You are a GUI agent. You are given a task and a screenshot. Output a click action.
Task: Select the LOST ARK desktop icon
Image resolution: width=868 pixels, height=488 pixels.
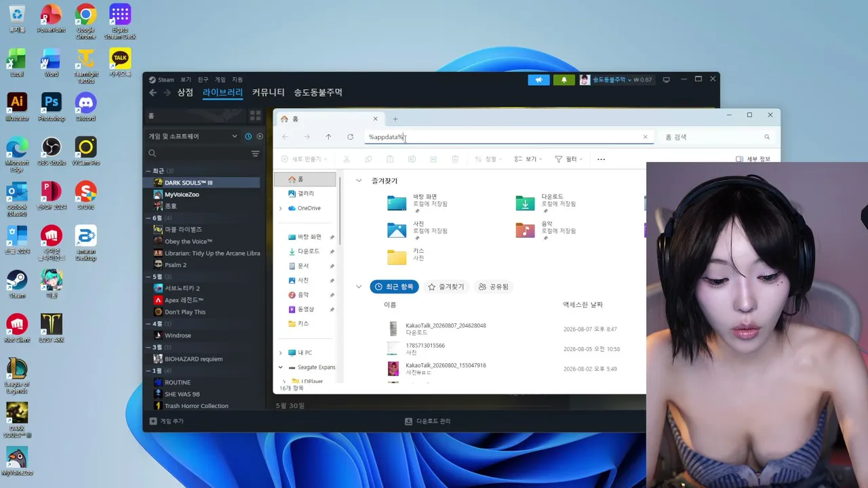point(52,328)
